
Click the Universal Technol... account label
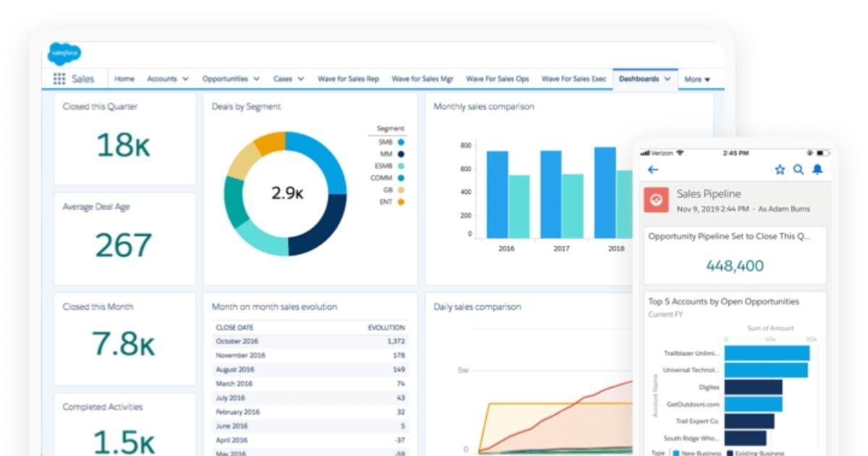pyautogui.click(x=692, y=370)
